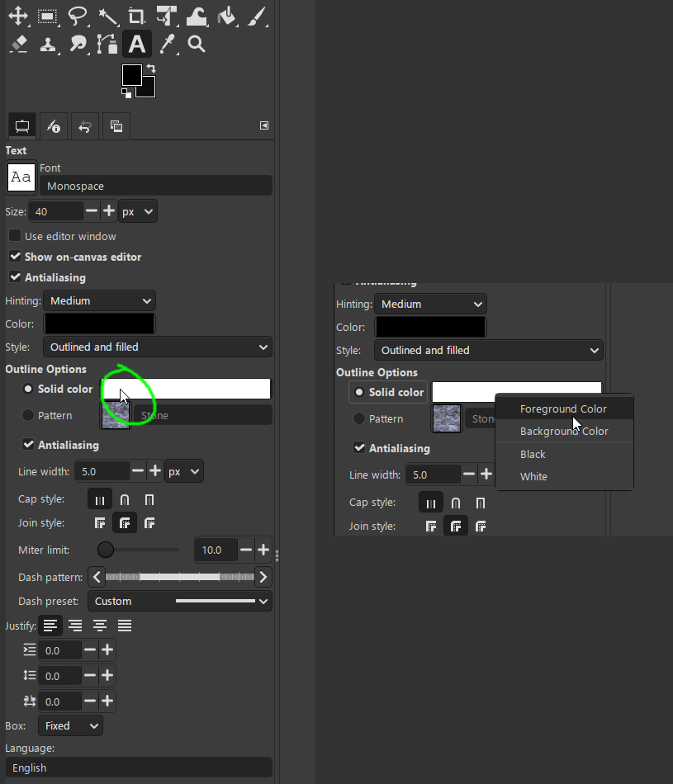The image size is (673, 784).
Task: Choose the bevel join style in left panel
Action: [x=149, y=523]
